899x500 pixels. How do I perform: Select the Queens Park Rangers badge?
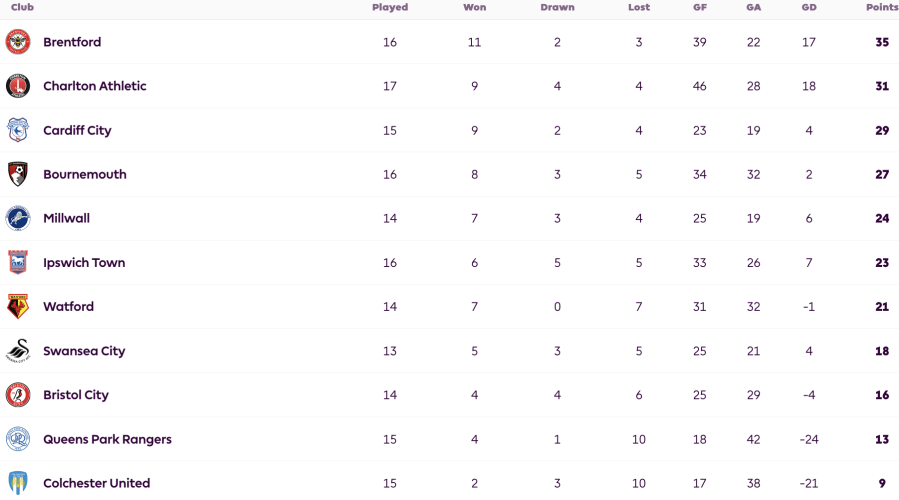pyautogui.click(x=18, y=439)
